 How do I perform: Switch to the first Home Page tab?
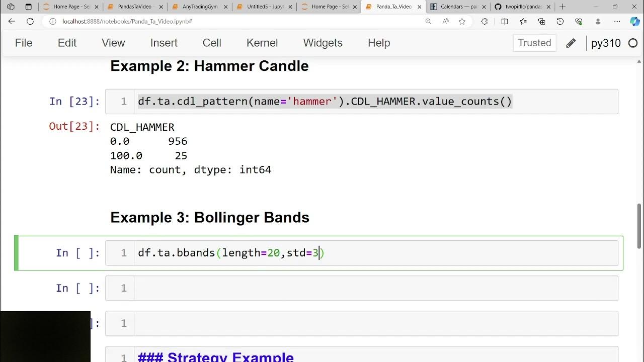pyautogui.click(x=70, y=7)
